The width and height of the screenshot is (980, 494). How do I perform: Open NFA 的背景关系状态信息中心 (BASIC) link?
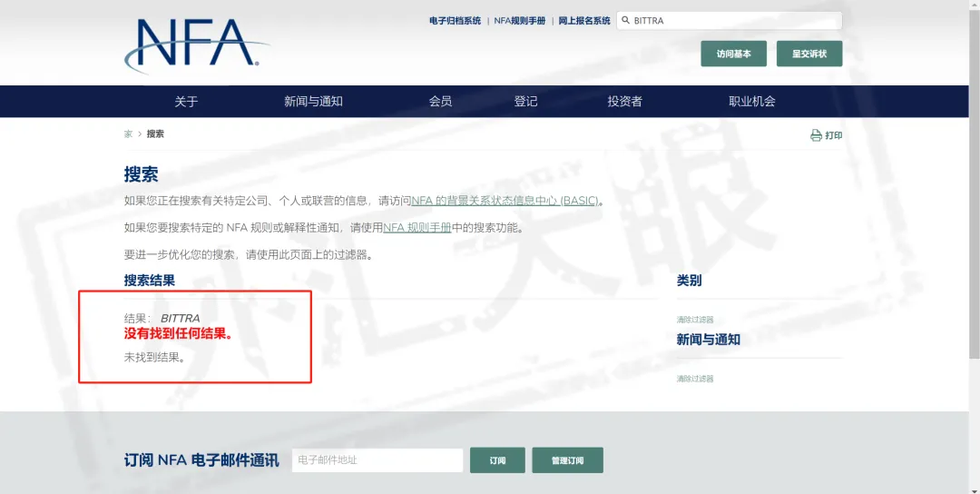(505, 201)
